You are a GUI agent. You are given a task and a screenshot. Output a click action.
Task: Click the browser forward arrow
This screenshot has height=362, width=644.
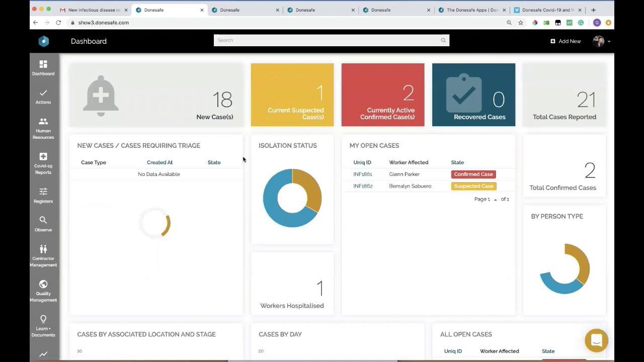coord(47,23)
